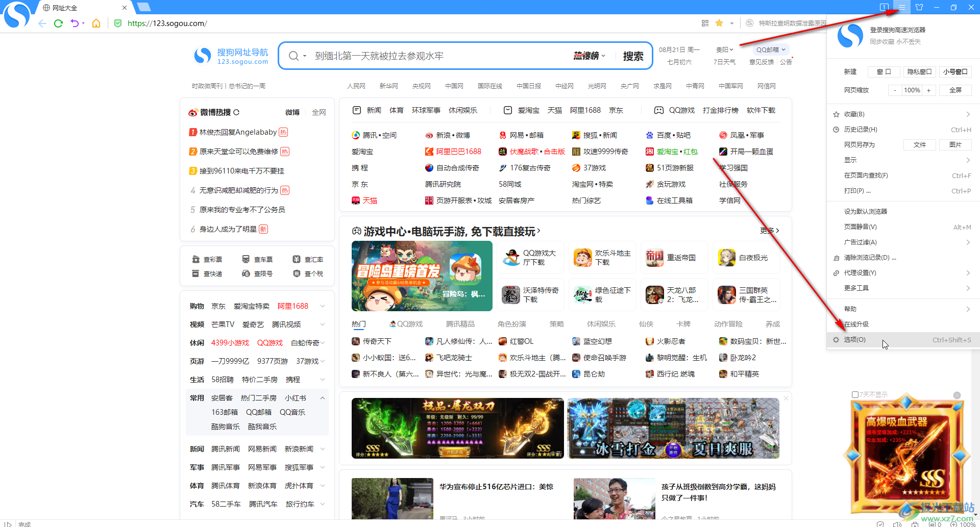Go to the home page icon
The height and width of the screenshot is (527, 980).
coord(96,23)
